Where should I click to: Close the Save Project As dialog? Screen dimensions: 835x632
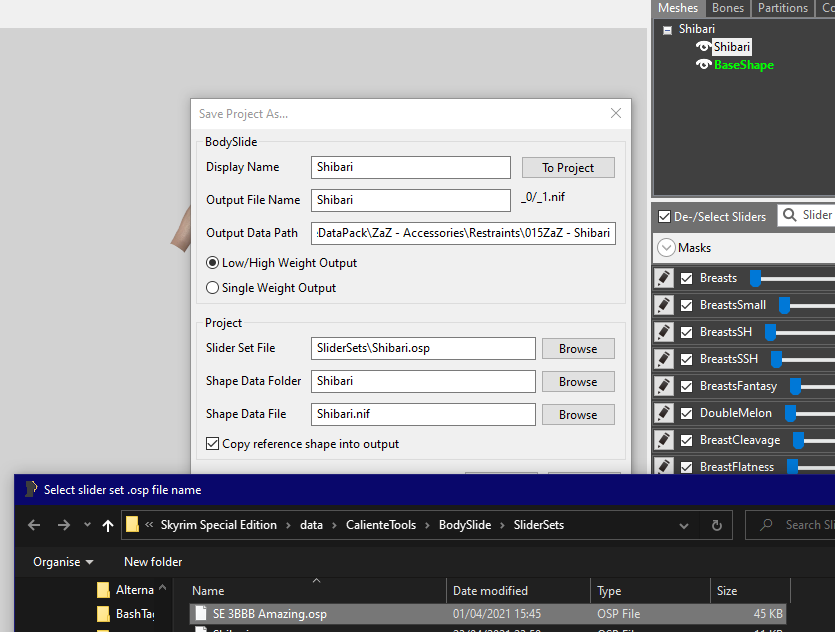tap(616, 113)
